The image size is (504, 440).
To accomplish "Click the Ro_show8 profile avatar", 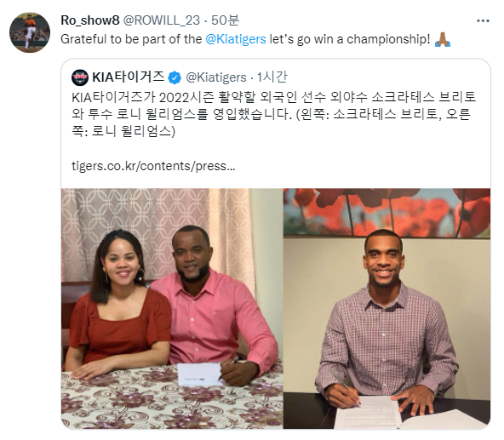I will pos(30,32).
